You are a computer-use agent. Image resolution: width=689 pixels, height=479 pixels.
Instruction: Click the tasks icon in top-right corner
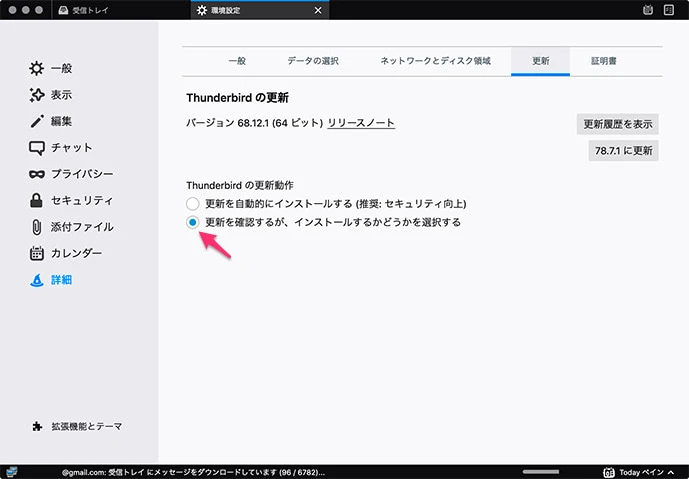(670, 10)
